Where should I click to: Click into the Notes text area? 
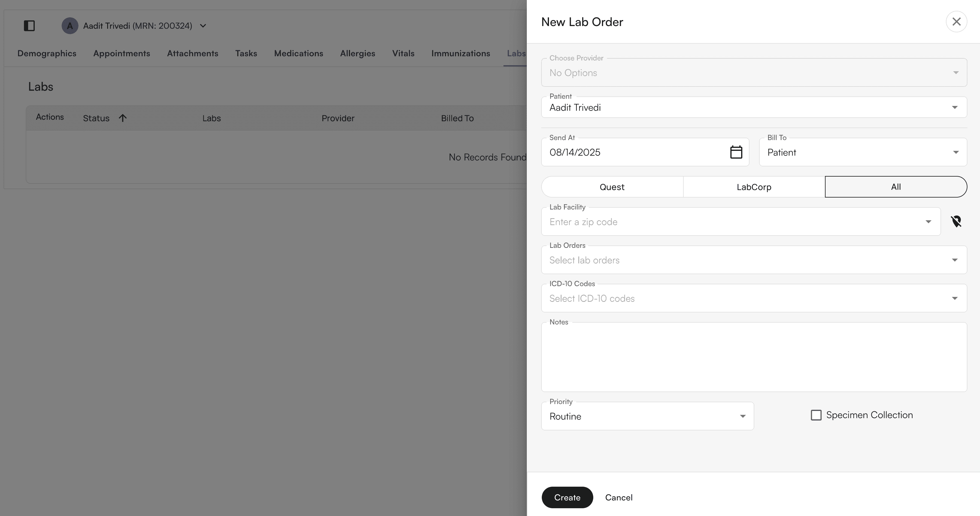(x=754, y=357)
